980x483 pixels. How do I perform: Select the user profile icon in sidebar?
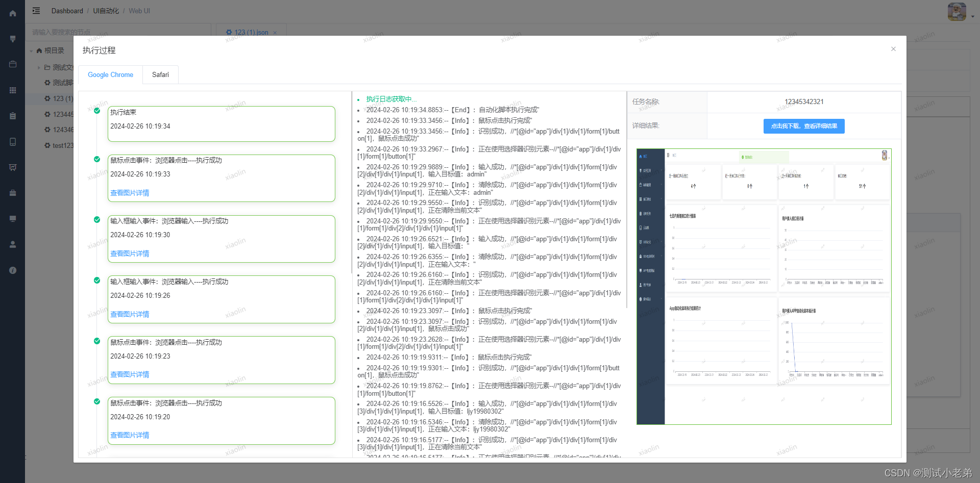[x=13, y=244]
